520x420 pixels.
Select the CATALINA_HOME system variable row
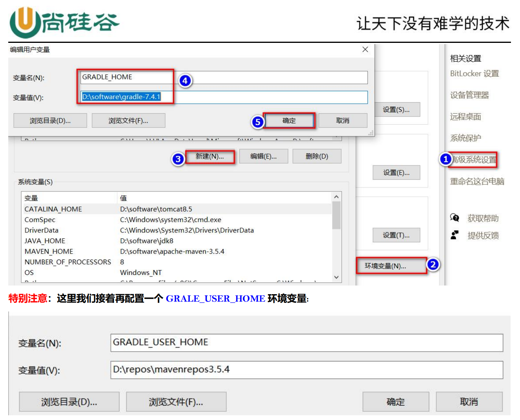176,209
